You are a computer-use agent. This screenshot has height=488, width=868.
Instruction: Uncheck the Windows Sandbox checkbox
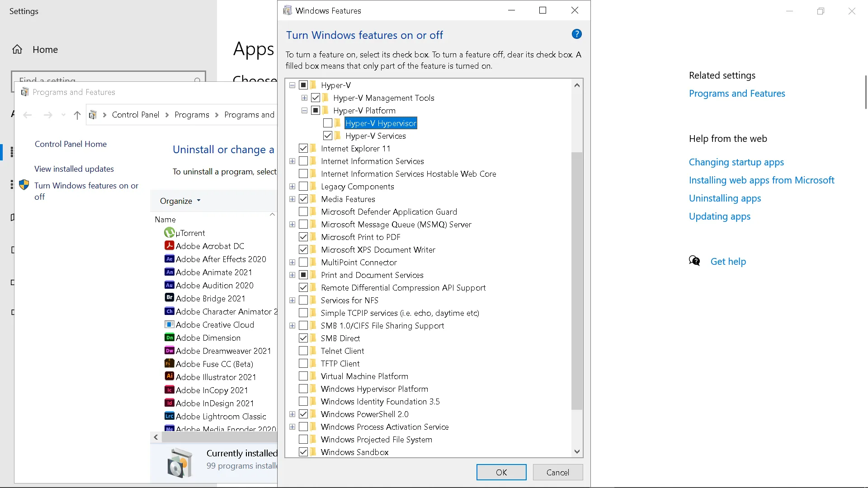click(x=303, y=452)
